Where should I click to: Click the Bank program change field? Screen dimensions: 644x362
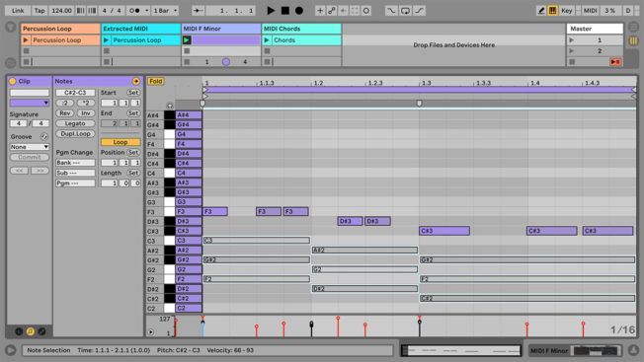click(x=75, y=163)
